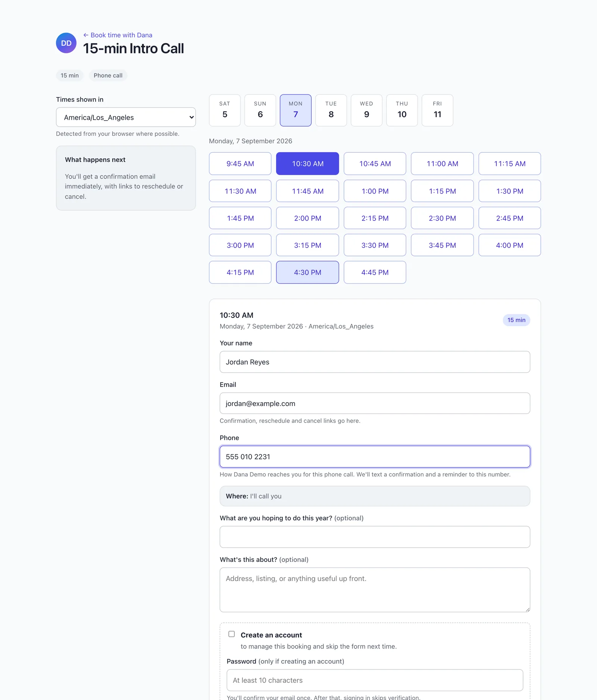
Task: Select the MON 7 date tab
Action: 296,110
